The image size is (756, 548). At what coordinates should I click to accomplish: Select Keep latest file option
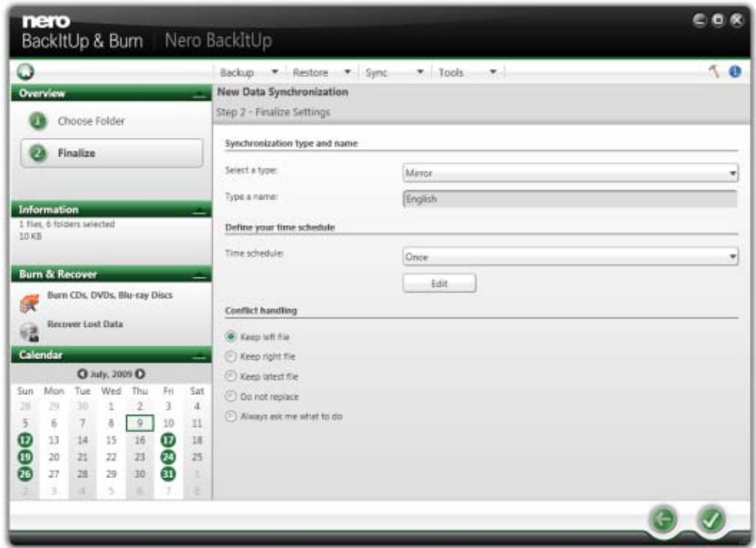(x=231, y=376)
